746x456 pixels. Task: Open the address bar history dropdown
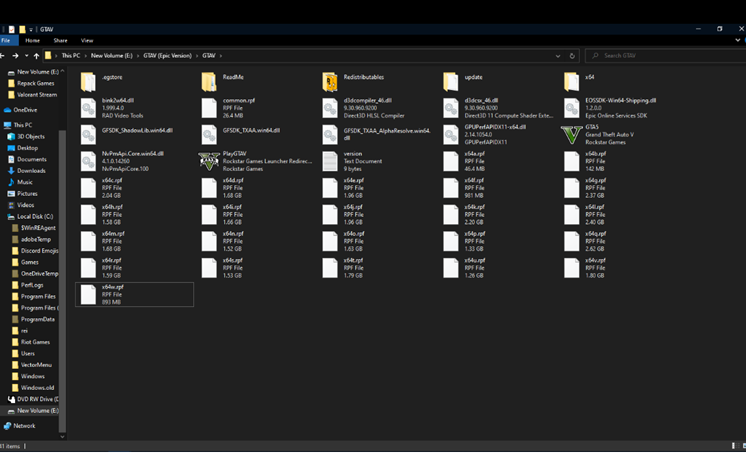558,56
